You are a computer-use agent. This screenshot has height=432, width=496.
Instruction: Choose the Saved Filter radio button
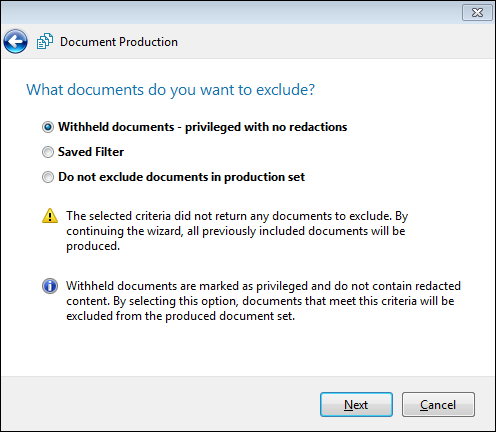coord(48,152)
